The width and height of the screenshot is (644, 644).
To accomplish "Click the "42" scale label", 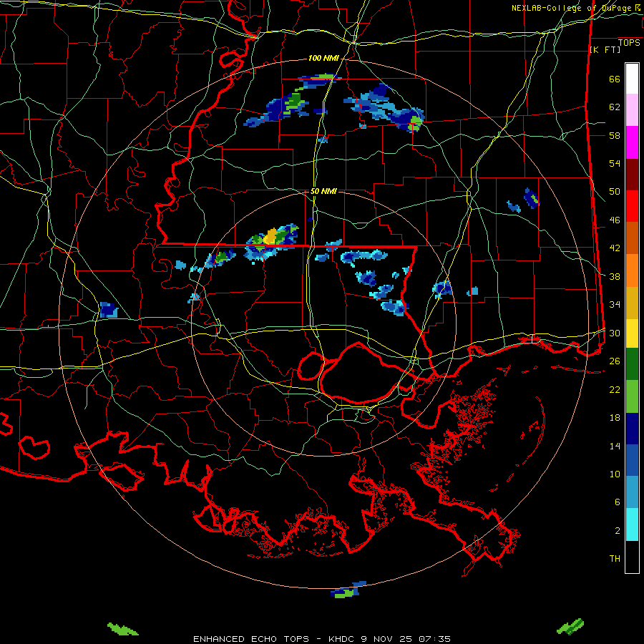I will (x=615, y=248).
